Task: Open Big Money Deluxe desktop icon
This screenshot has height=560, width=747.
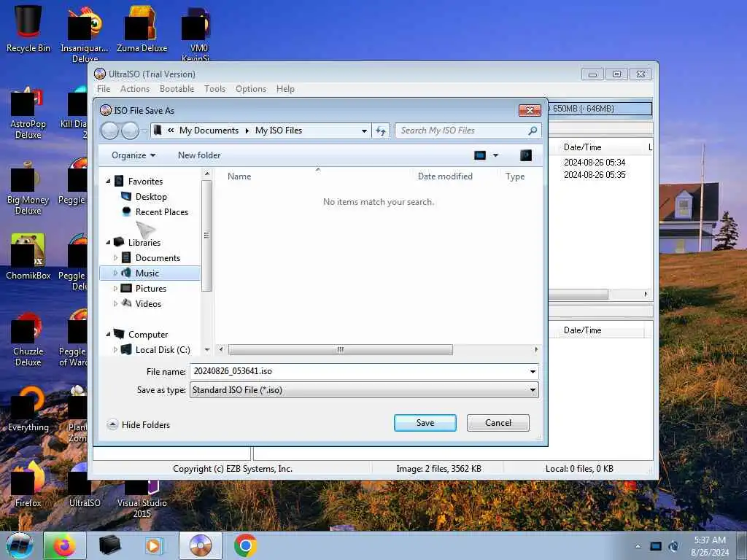Action: click(x=28, y=190)
